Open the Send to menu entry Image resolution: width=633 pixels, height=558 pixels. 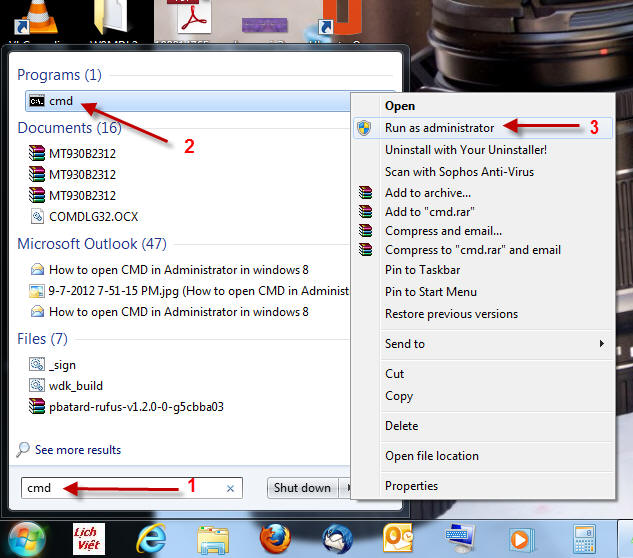coord(405,344)
